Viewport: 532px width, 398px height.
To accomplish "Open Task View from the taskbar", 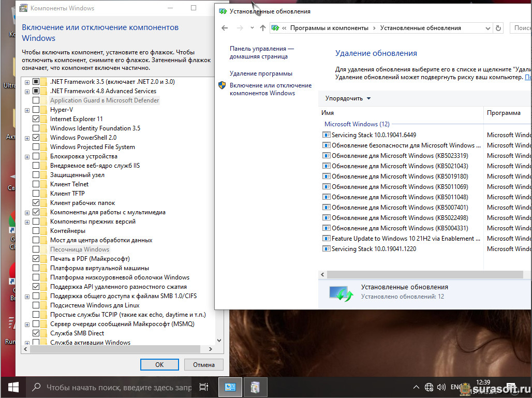I will pyautogui.click(x=204, y=387).
